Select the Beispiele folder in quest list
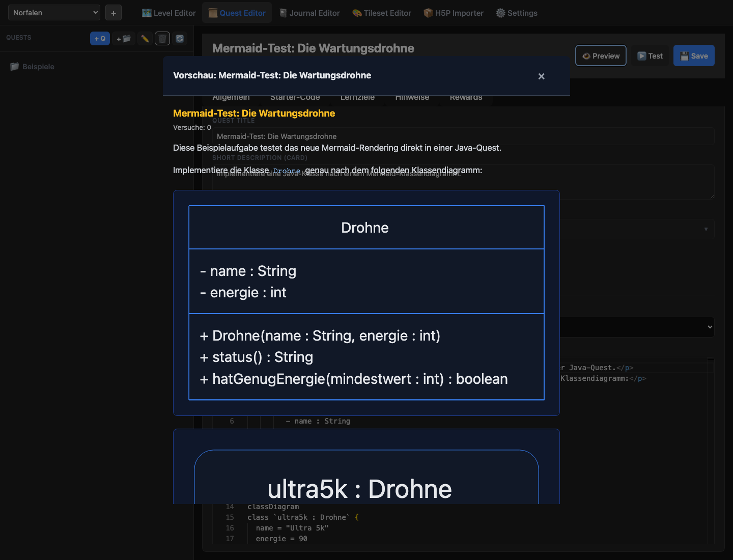 (38, 67)
